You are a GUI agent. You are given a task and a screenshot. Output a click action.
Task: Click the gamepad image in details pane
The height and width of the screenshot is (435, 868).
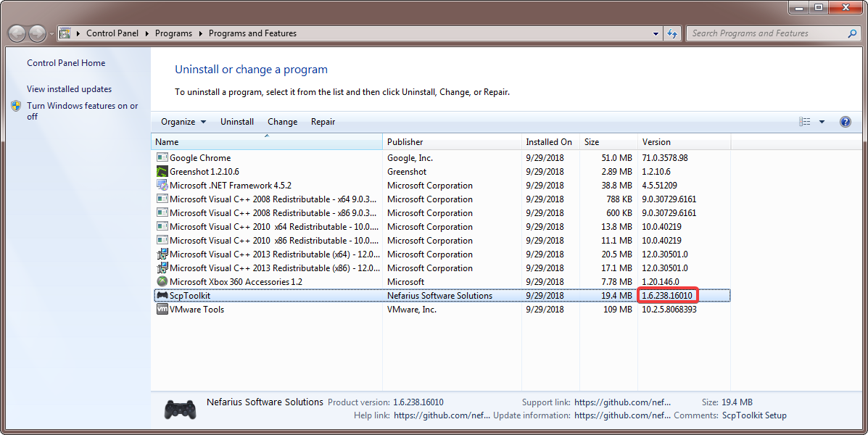[180, 410]
